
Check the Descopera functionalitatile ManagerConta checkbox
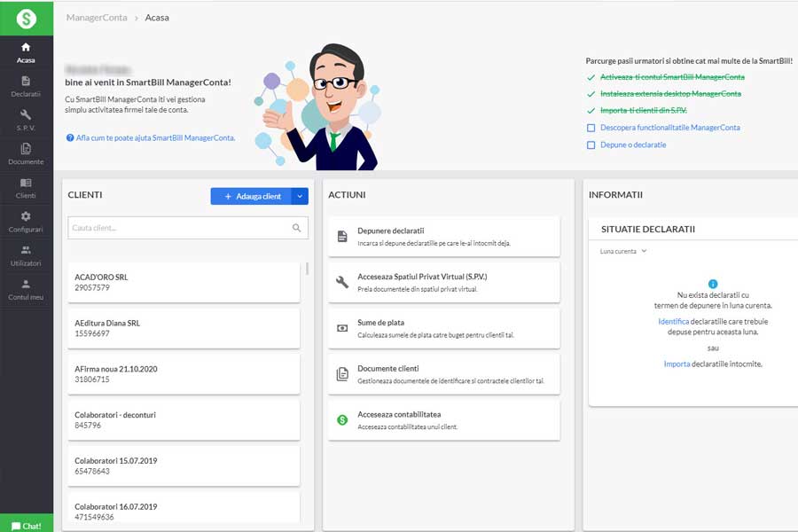[591, 128]
